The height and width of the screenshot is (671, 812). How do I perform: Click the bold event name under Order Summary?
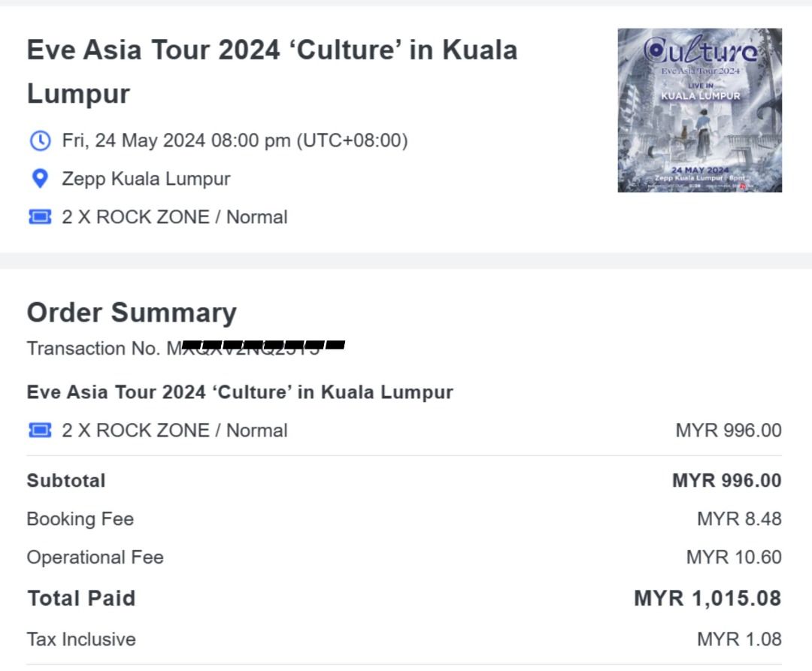click(x=240, y=392)
